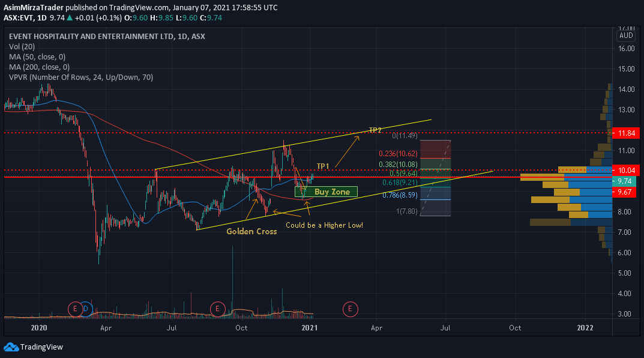This screenshot has height=358, width=644.
Task: Select the MA (200, close, 0) legend
Action: 39,67
